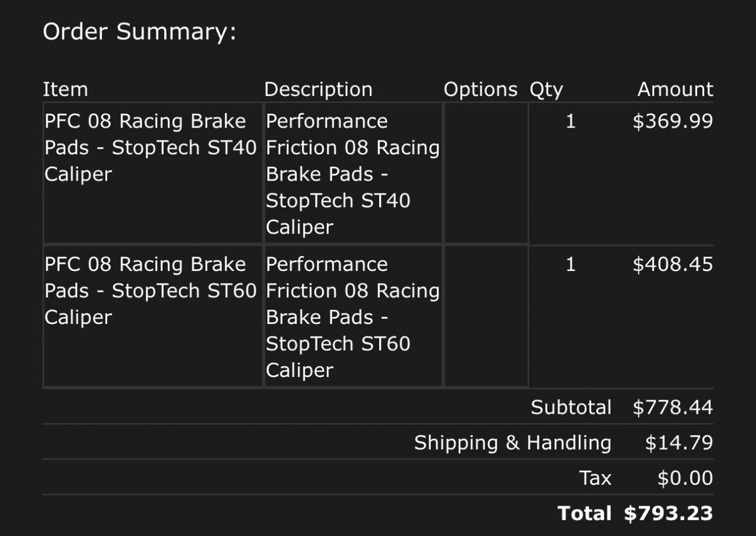This screenshot has height=536, width=756.
Task: Click the ST40 Caliper item name cell
Action: click(151, 148)
